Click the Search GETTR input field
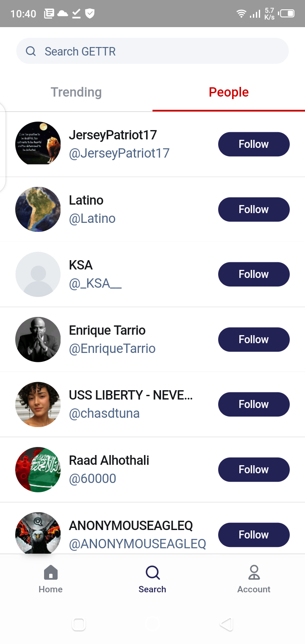Image resolution: width=305 pixels, height=644 pixels. pyautogui.click(x=161, y=51)
